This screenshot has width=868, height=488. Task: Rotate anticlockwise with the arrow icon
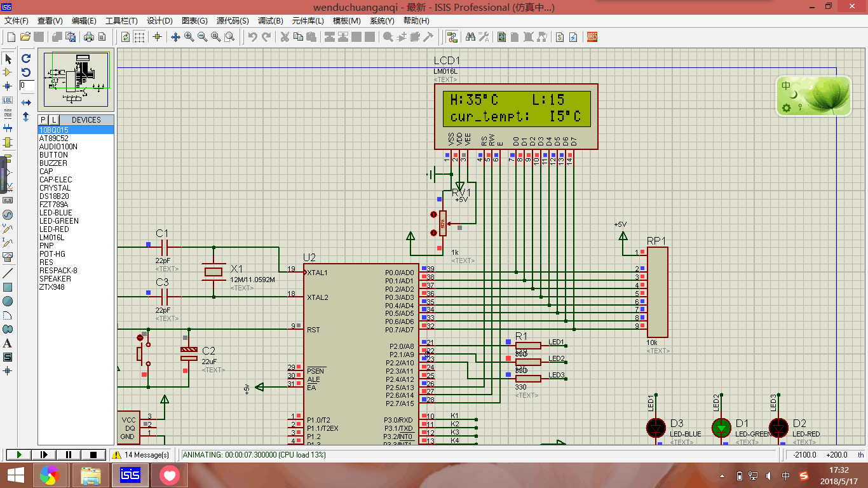(26, 72)
